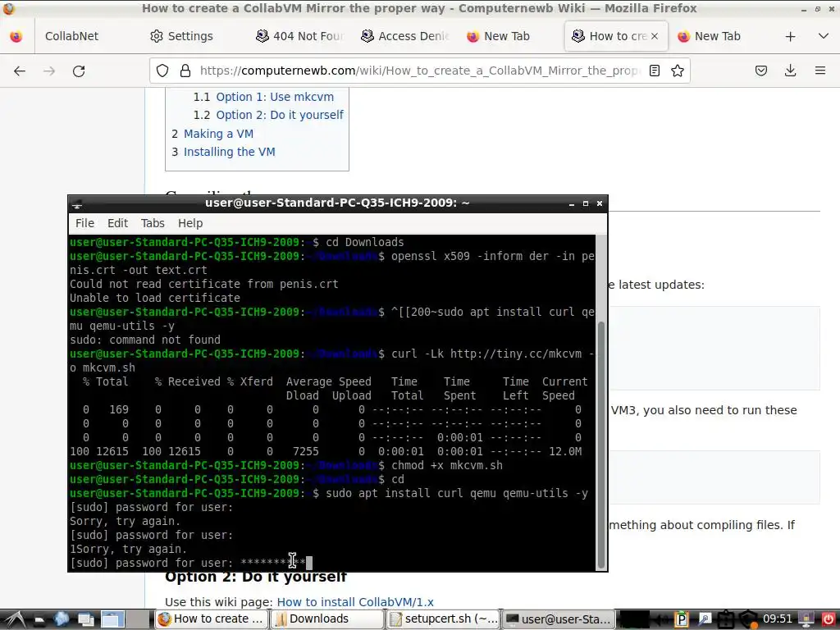The width and height of the screenshot is (840, 630).
Task: Open the terminal Help menu
Action: pyautogui.click(x=190, y=223)
